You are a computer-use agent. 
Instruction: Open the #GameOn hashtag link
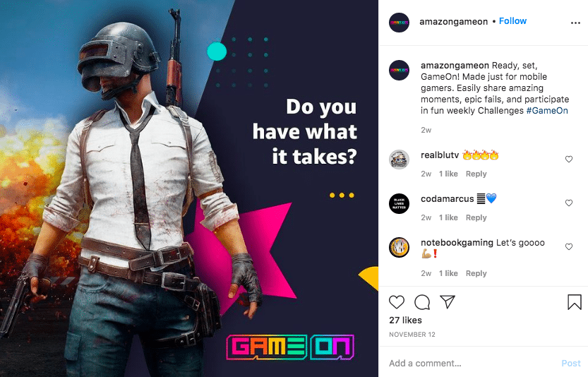coord(547,111)
